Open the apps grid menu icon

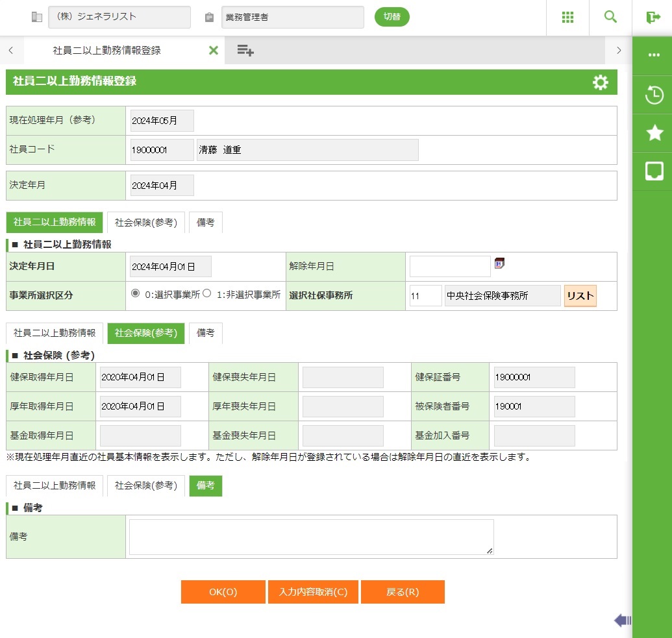pos(567,18)
